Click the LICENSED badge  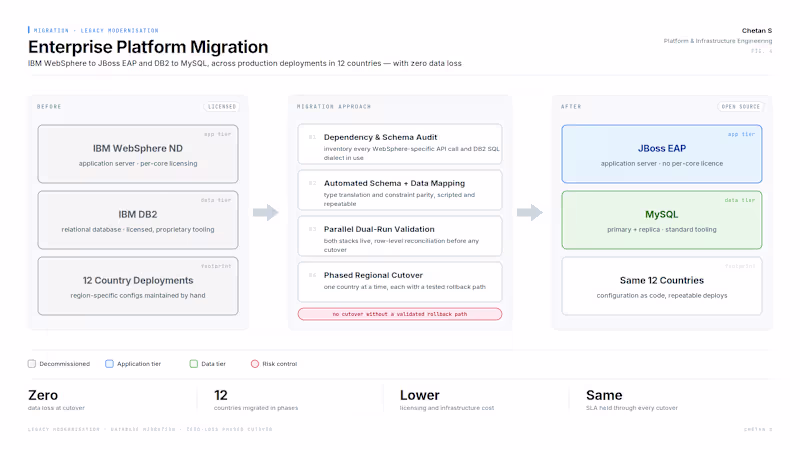coord(222,107)
